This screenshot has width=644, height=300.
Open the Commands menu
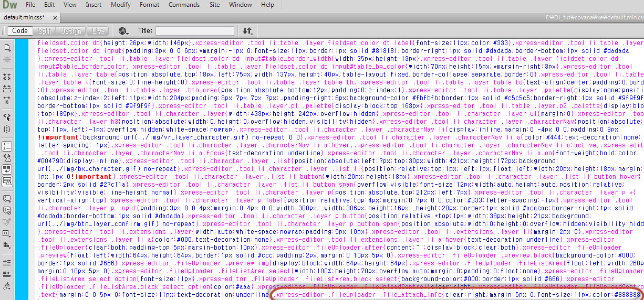click(184, 5)
